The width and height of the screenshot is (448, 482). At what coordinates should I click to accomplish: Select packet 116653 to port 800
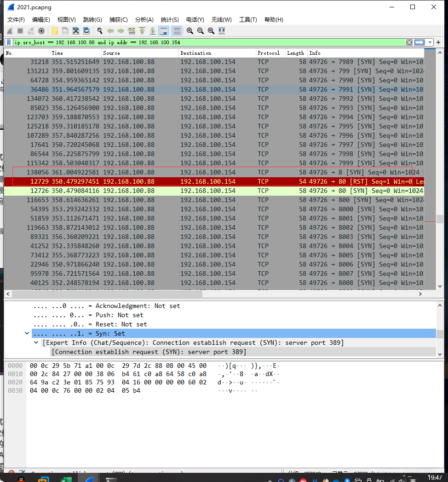214,200
